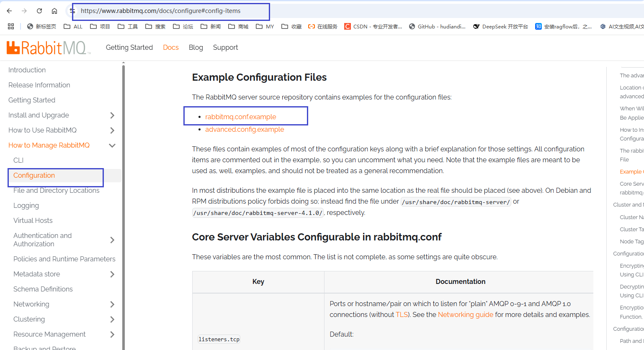Open the 商城 bookmarks folder
644x350 pixels.
(238, 26)
